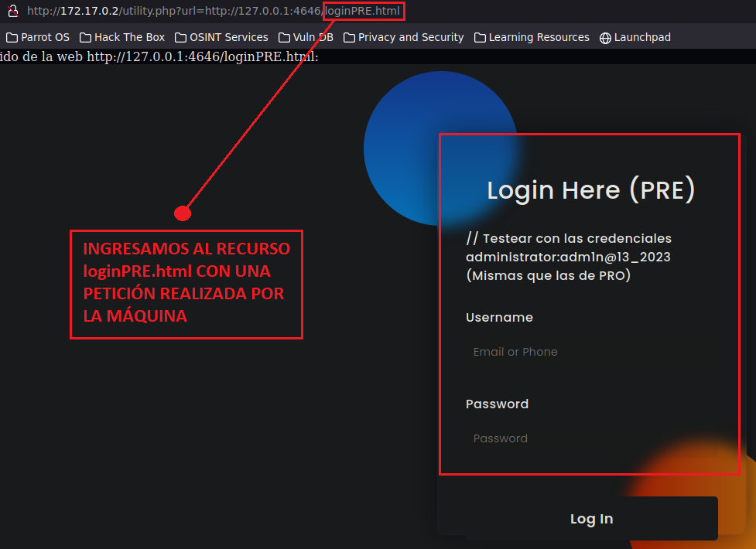Image resolution: width=756 pixels, height=549 pixels.
Task: Click the Login Here (PRE) heading
Action: click(x=590, y=190)
